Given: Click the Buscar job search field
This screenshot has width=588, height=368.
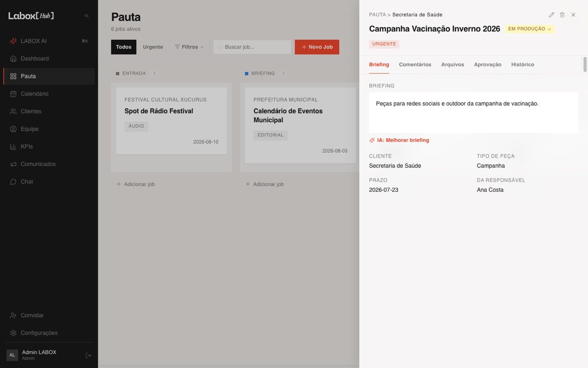Looking at the screenshot, I should (252, 47).
